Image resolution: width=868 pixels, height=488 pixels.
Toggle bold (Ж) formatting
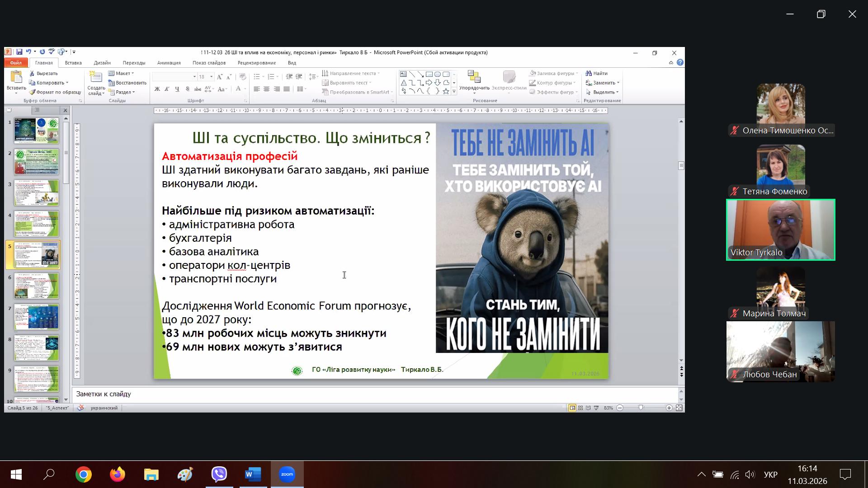point(157,89)
